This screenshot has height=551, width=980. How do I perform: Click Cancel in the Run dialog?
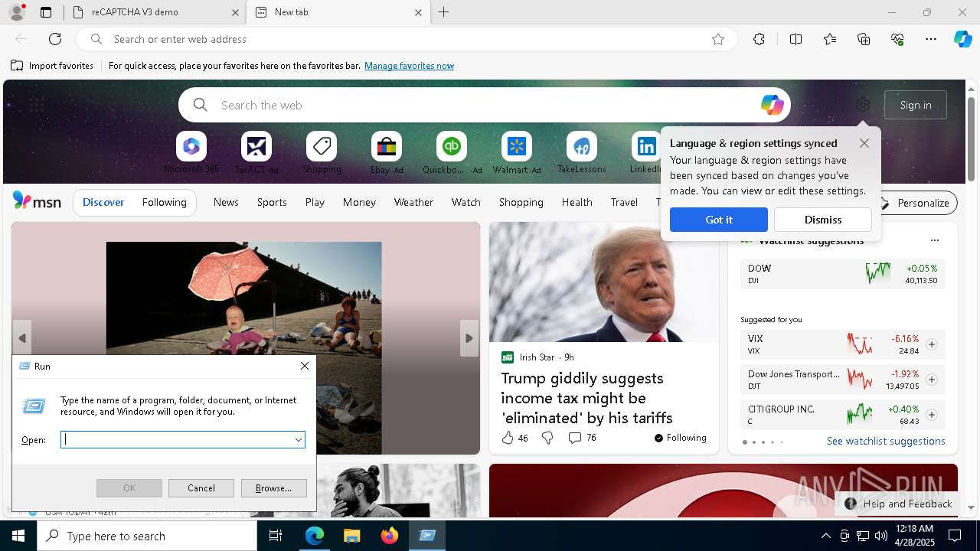[x=201, y=488]
